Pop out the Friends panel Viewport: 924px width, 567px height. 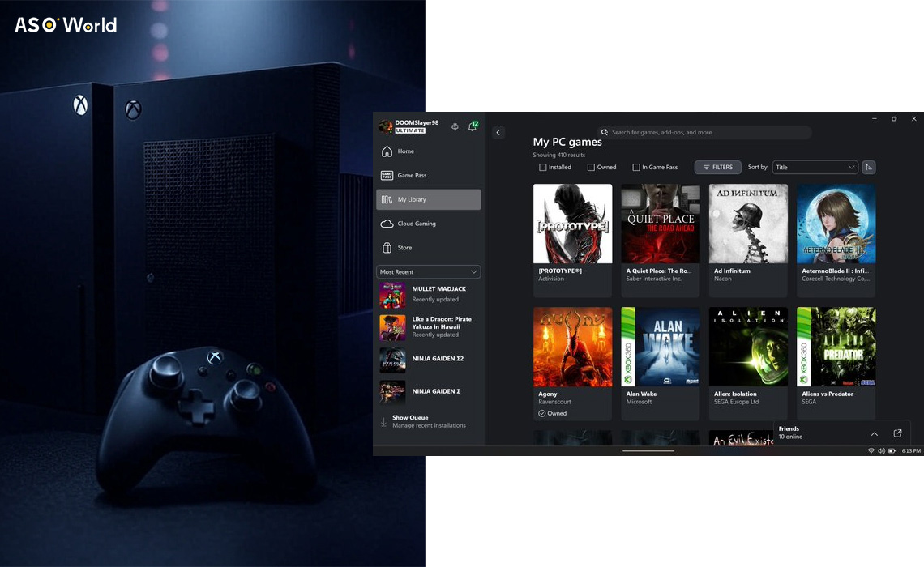point(897,433)
